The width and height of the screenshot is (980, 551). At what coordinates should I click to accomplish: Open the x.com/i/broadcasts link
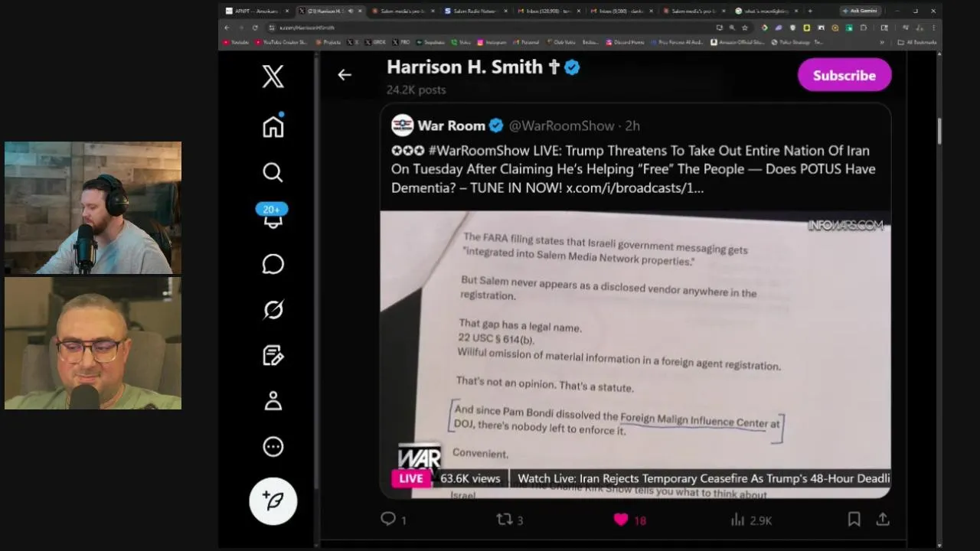pos(634,187)
